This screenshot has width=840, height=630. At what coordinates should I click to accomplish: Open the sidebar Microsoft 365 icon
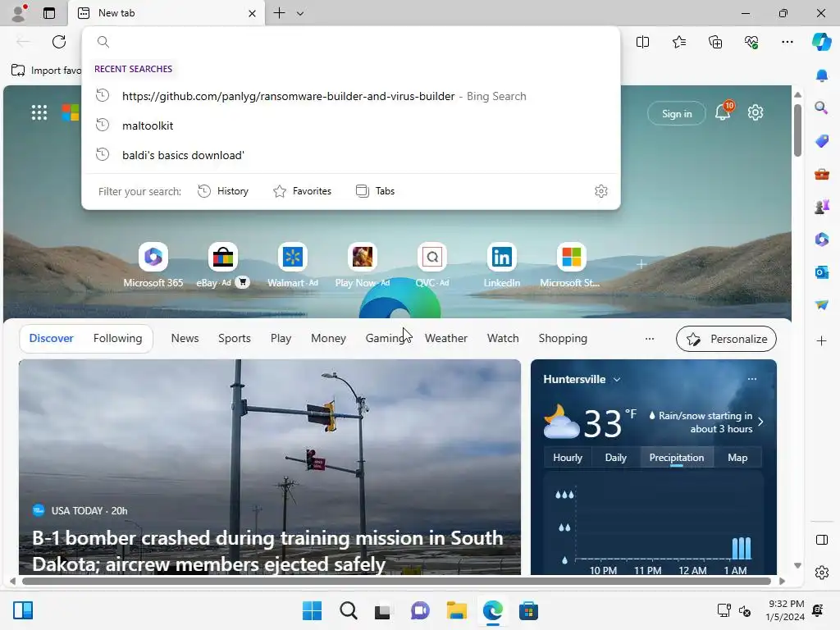point(821,240)
